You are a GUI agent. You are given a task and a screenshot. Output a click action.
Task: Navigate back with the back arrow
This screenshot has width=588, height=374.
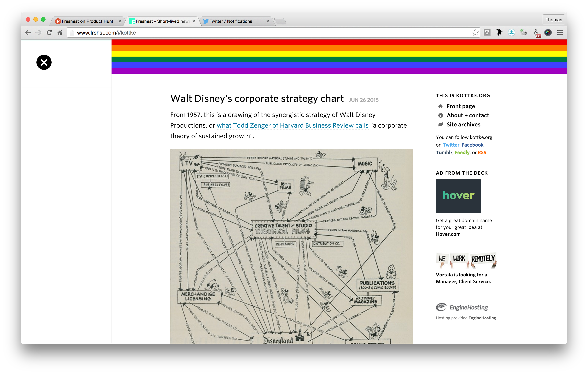28,32
